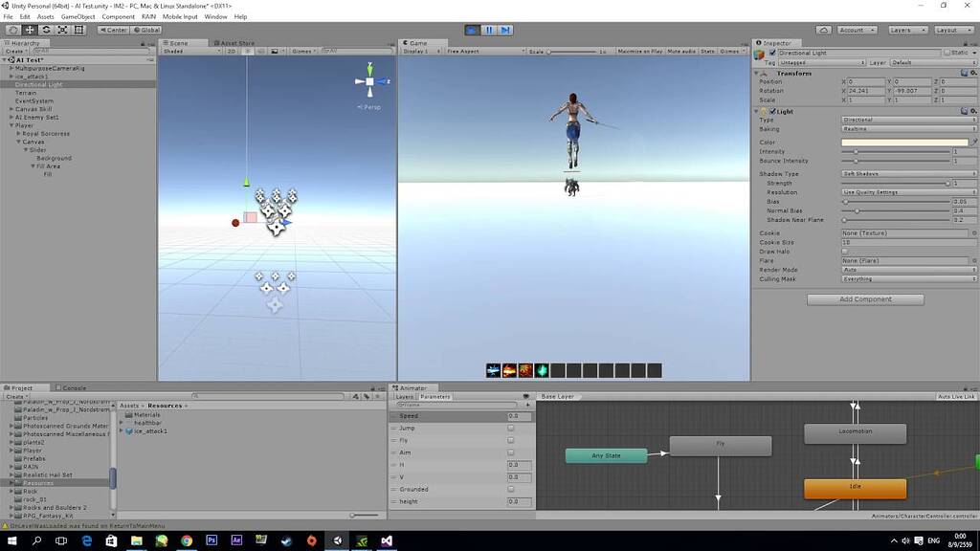This screenshot has height=551, width=980.
Task: Click the Center pivot button
Action: 112,30
